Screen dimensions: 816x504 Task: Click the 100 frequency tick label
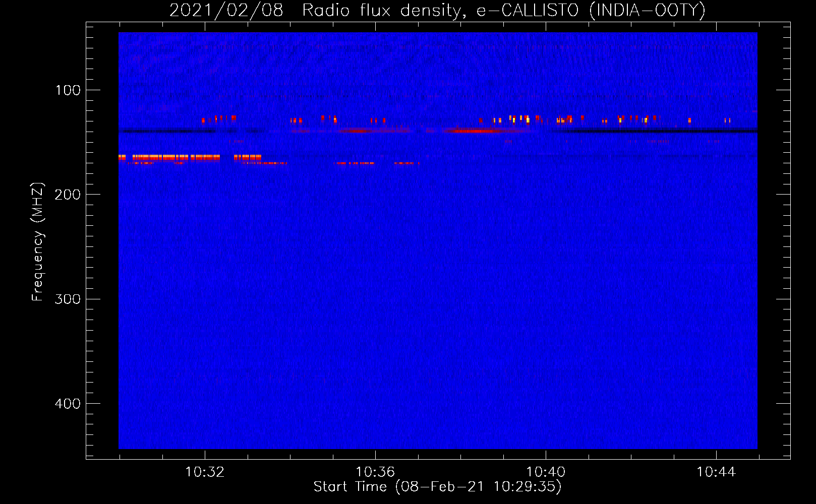pos(68,90)
